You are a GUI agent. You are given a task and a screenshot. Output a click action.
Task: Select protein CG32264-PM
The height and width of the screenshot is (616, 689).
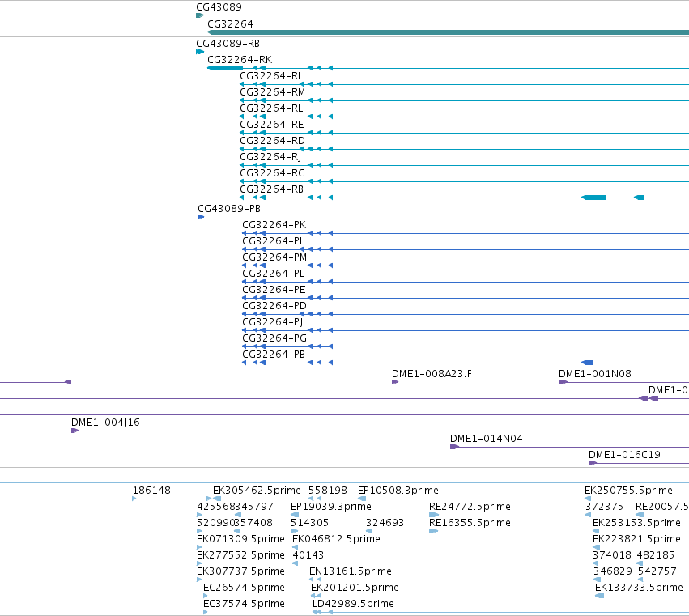click(274, 257)
